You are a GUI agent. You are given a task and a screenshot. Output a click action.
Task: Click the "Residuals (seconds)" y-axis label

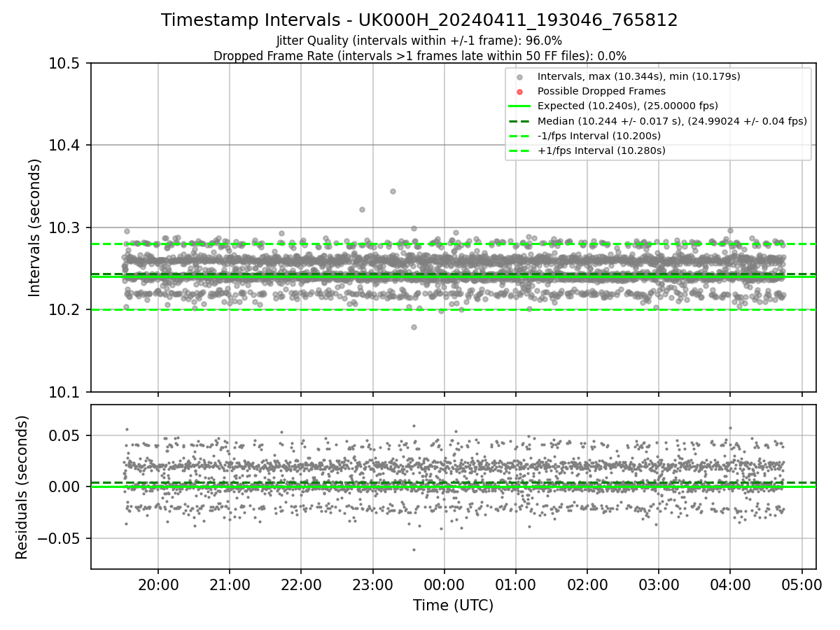[x=22, y=487]
